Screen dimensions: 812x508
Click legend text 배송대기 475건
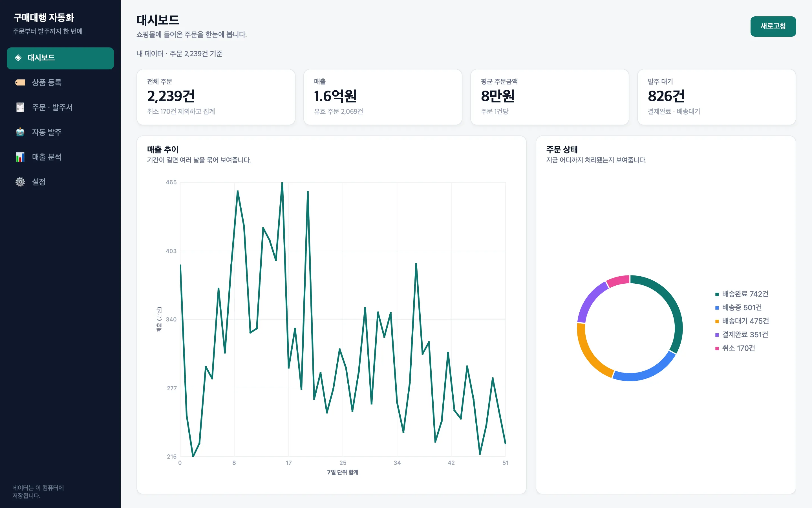[745, 321]
